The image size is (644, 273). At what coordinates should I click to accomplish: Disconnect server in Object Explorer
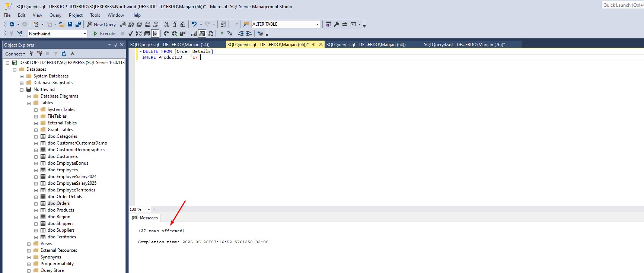click(x=39, y=54)
